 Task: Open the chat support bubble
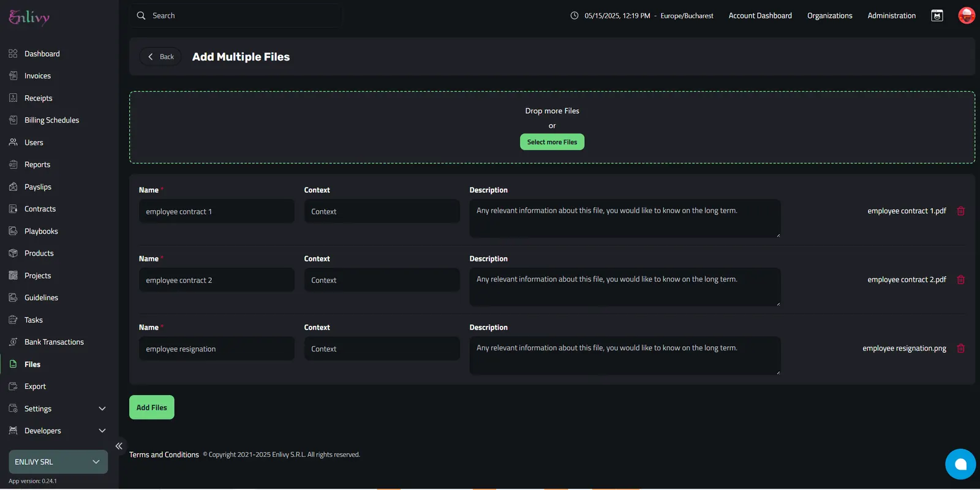960,464
